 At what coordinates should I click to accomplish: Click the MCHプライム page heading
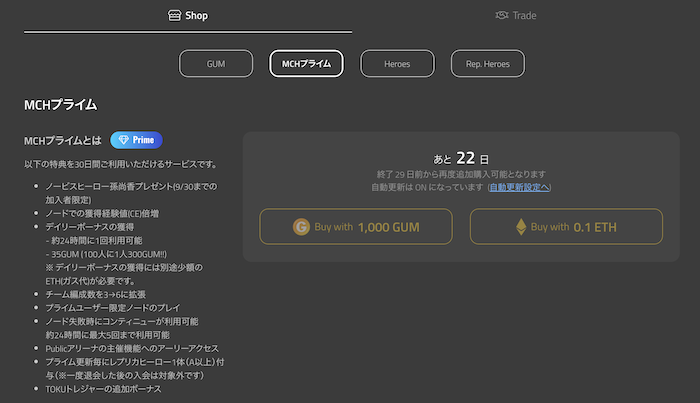[60, 105]
